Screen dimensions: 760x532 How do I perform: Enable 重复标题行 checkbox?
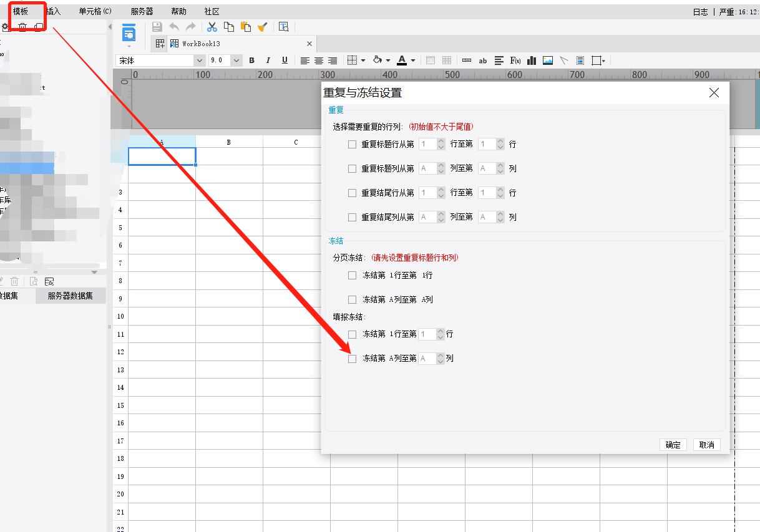[x=353, y=144]
